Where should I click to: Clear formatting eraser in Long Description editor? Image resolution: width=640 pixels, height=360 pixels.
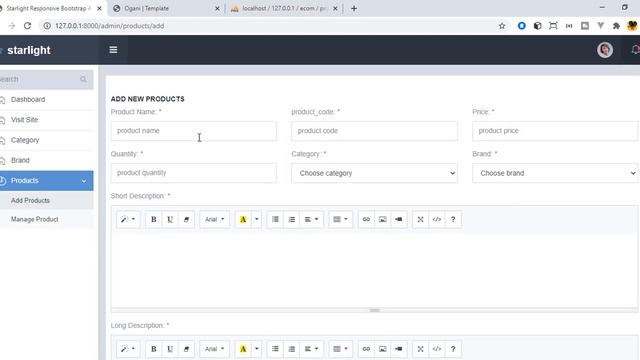[186, 349]
